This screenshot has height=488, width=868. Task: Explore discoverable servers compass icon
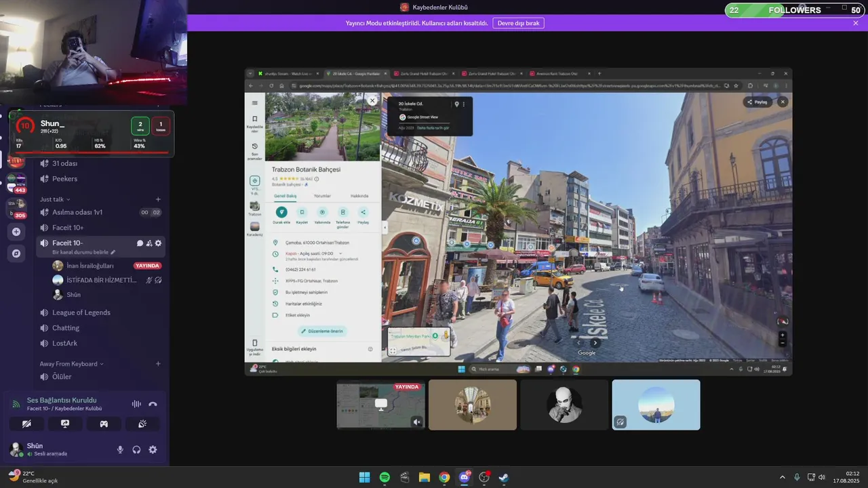coord(16,253)
